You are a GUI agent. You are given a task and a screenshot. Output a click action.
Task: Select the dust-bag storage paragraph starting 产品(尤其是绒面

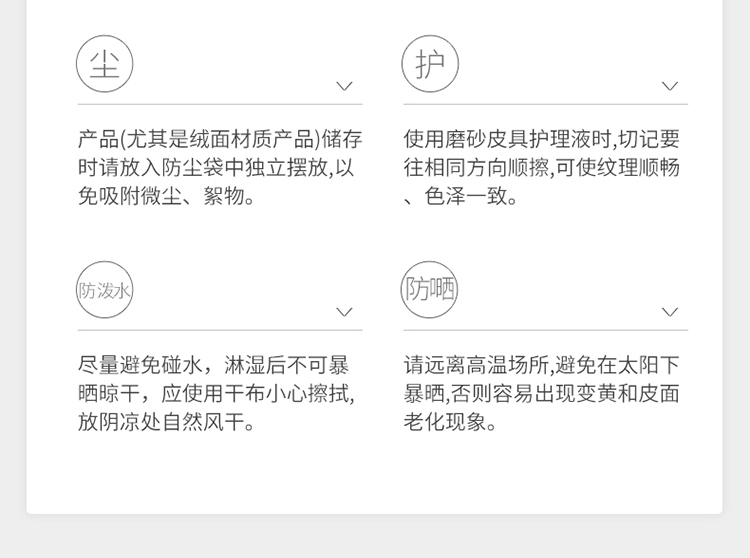click(x=220, y=167)
